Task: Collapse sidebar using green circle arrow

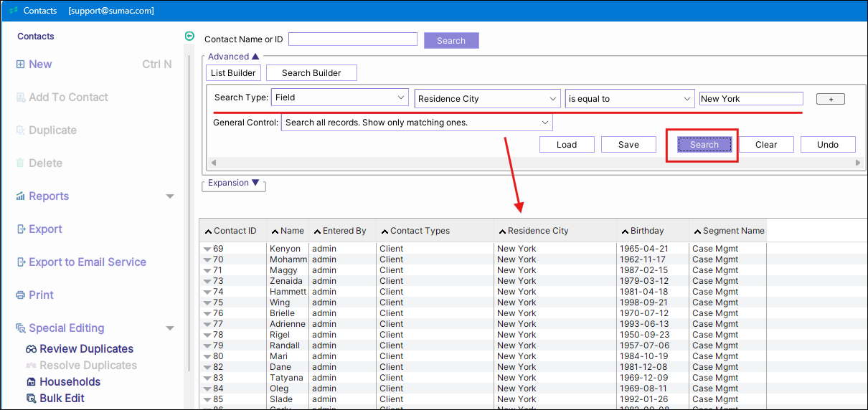Action: 189,36
